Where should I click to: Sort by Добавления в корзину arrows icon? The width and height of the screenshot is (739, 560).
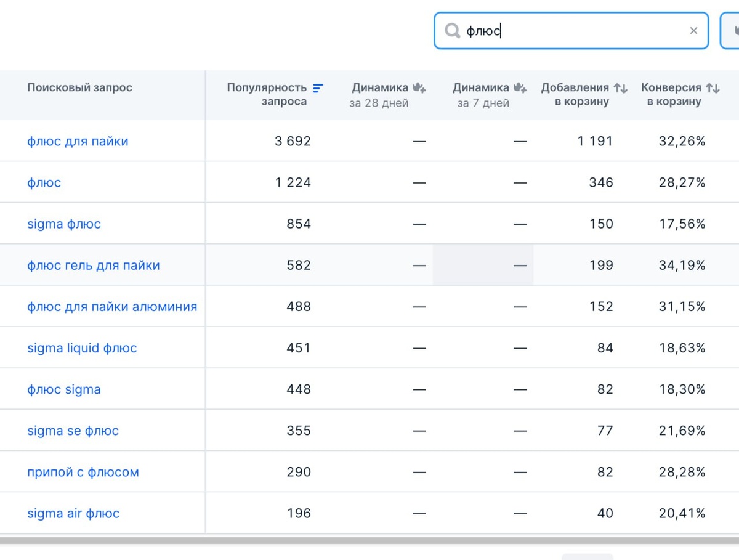tap(620, 88)
